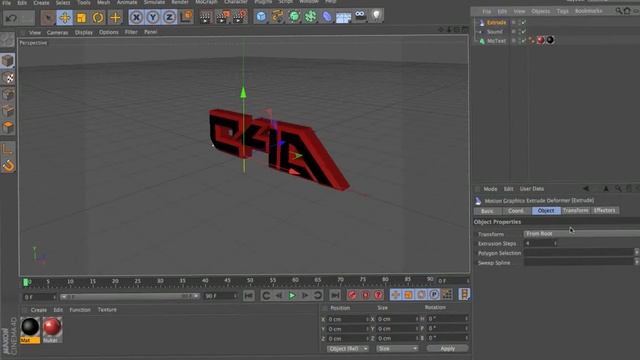Toggle the Extrude enable checkmark
This screenshot has width=640, height=360.
pyautogui.click(x=524, y=22)
